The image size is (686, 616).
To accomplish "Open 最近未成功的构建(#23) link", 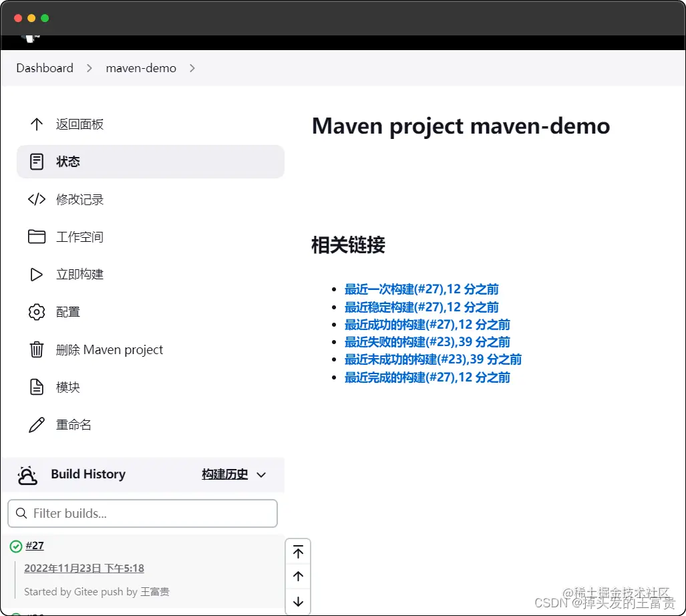I will 433,359.
